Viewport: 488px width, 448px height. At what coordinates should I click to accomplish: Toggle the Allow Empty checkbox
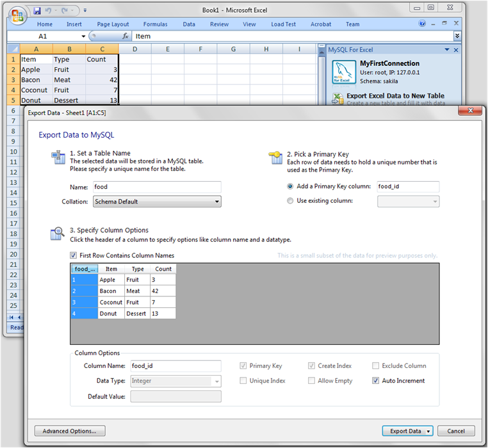(x=311, y=381)
